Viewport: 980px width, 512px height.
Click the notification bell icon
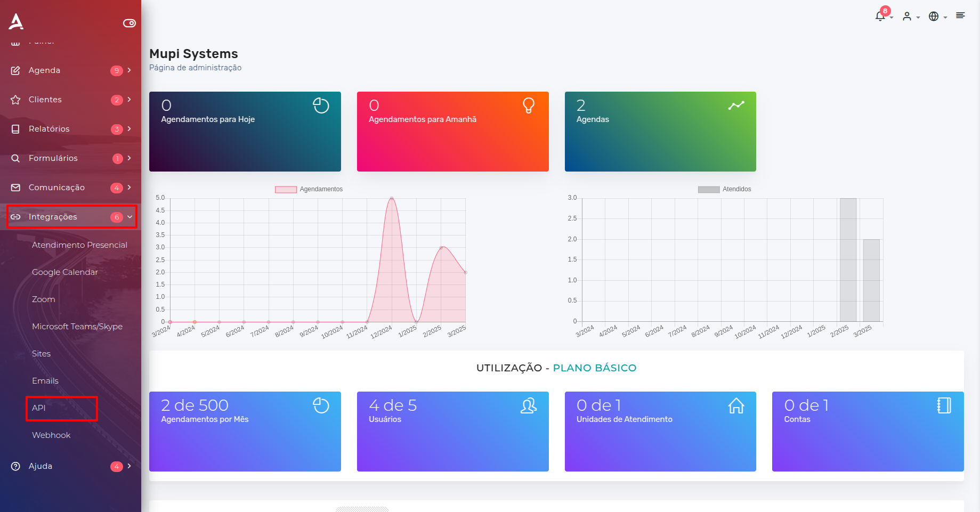880,16
